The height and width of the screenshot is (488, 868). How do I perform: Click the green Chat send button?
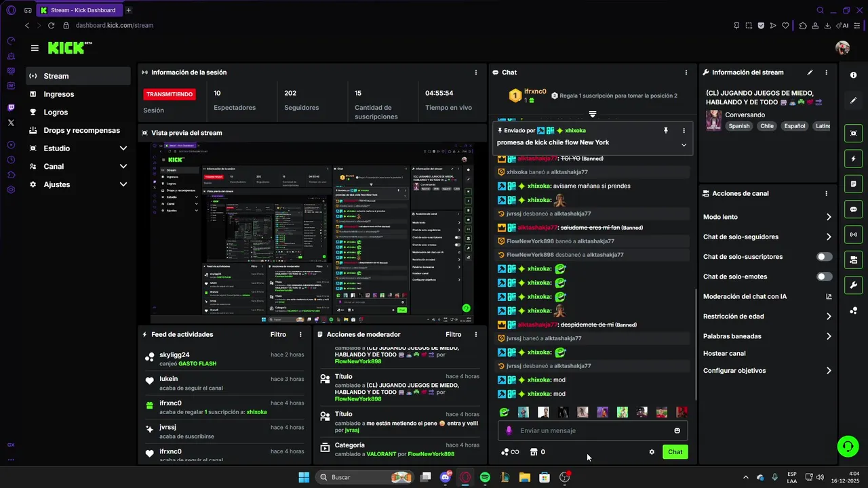tap(675, 452)
